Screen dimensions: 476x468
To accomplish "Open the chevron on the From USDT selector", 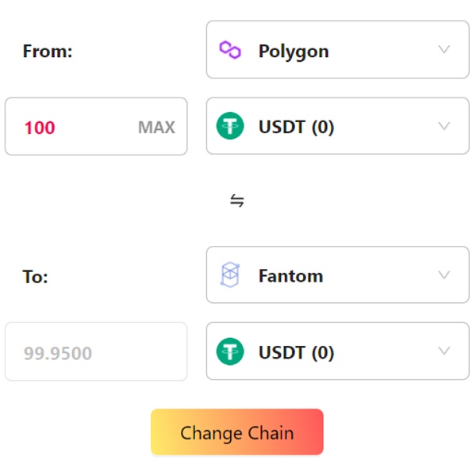I will (444, 126).
